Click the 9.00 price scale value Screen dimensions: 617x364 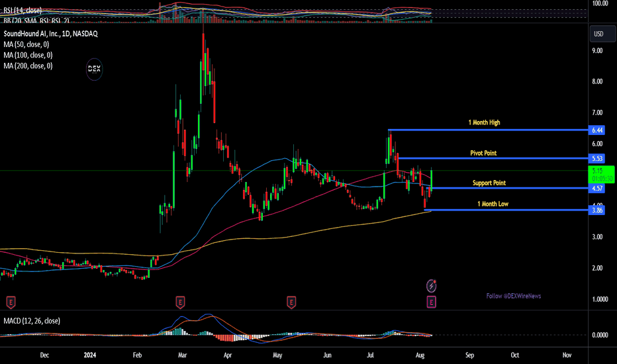tap(597, 51)
